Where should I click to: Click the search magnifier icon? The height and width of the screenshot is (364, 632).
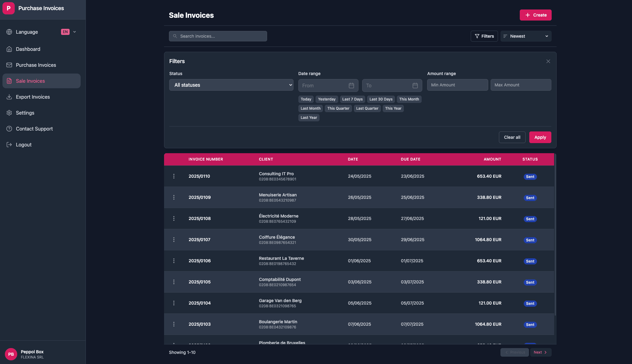175,36
